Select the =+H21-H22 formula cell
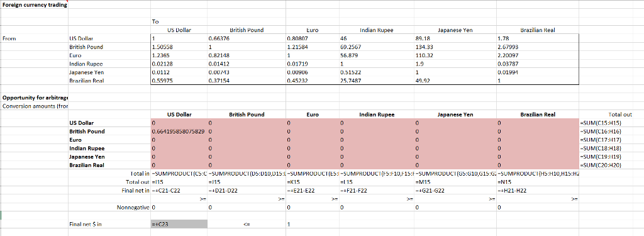 pos(537,190)
